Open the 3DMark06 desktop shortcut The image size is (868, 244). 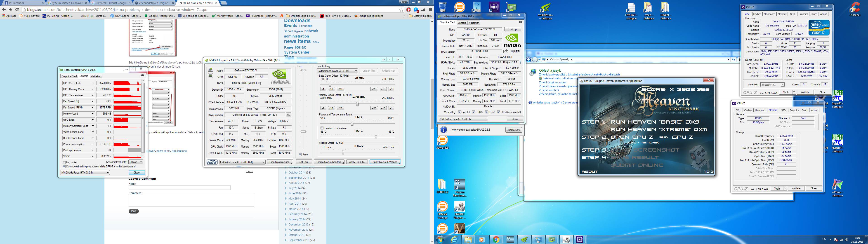pyautogui.click(x=442, y=142)
